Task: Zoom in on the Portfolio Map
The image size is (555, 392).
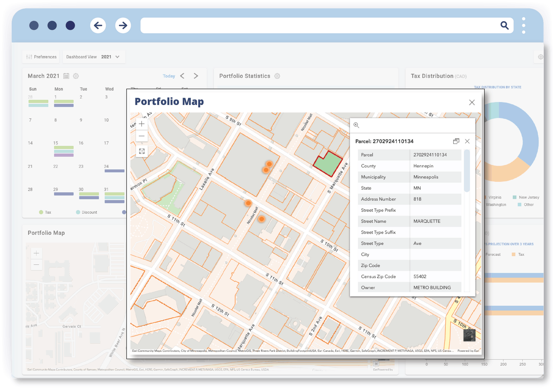Action: [142, 123]
